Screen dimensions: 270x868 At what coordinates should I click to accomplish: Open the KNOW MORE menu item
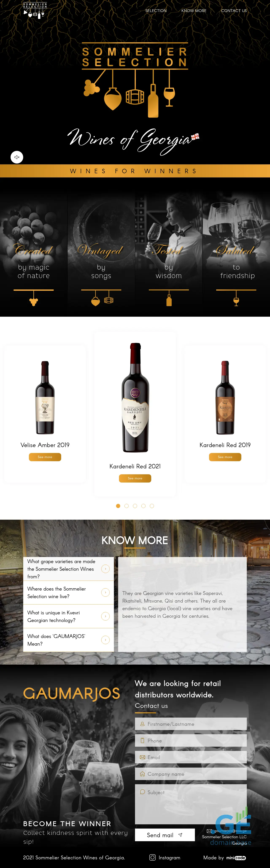pos(194,11)
